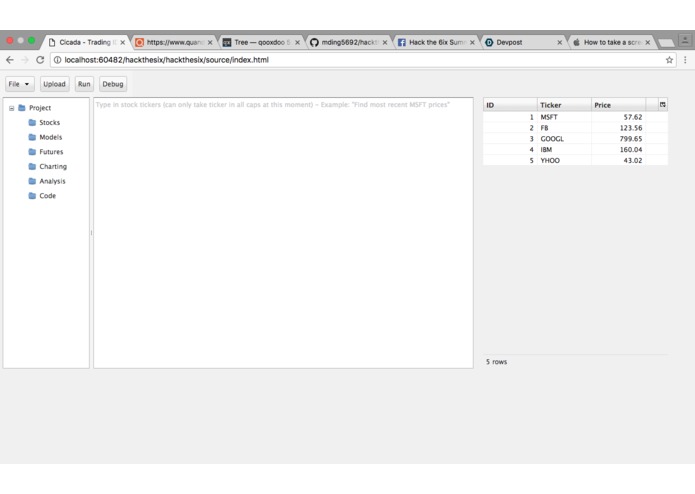Click the price 160.04 cell

[x=618, y=149]
